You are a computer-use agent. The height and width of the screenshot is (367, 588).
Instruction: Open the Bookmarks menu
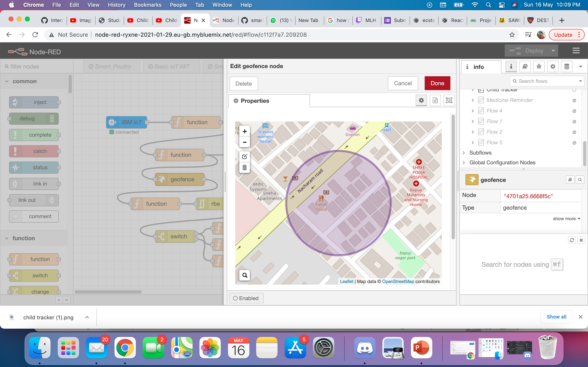pyautogui.click(x=147, y=5)
